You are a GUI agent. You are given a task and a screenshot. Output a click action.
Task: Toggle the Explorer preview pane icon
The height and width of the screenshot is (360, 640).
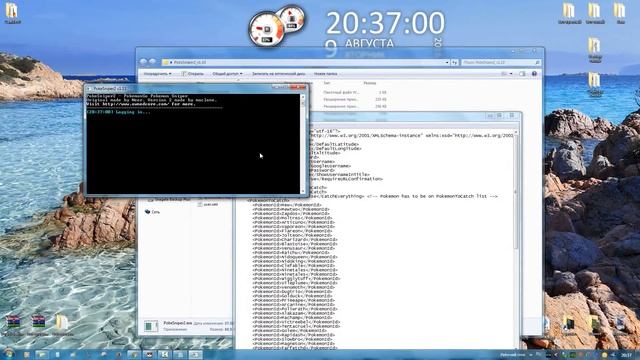(x=522, y=74)
